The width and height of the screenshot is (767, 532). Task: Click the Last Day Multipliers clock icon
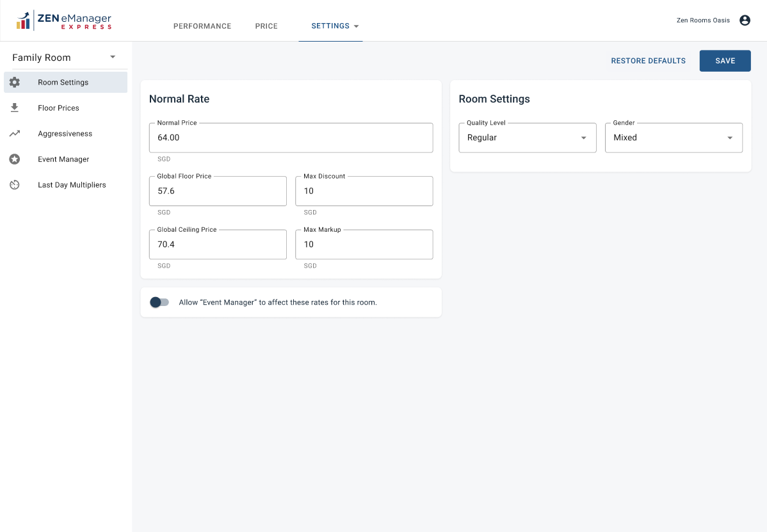[14, 184]
